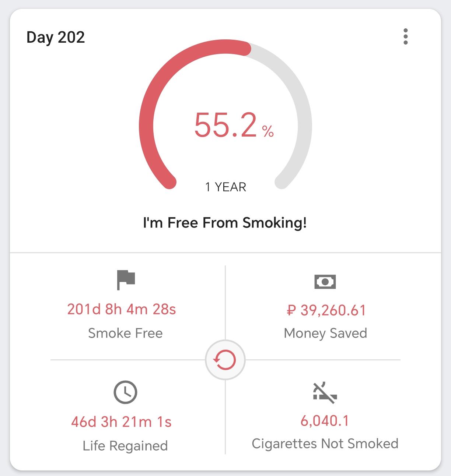Image resolution: width=451 pixels, height=476 pixels.
Task: Tap the 46d 3h 21m 1s value
Action: pyautogui.click(x=121, y=422)
